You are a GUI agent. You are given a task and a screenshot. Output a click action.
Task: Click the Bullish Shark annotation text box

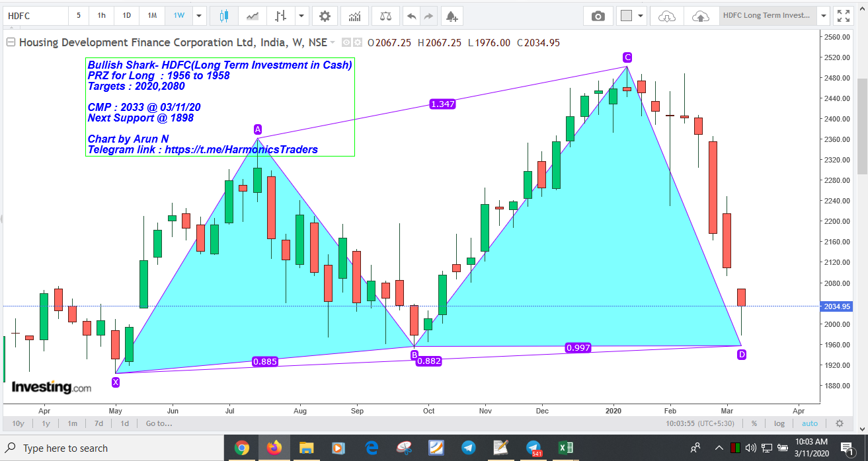pos(220,107)
